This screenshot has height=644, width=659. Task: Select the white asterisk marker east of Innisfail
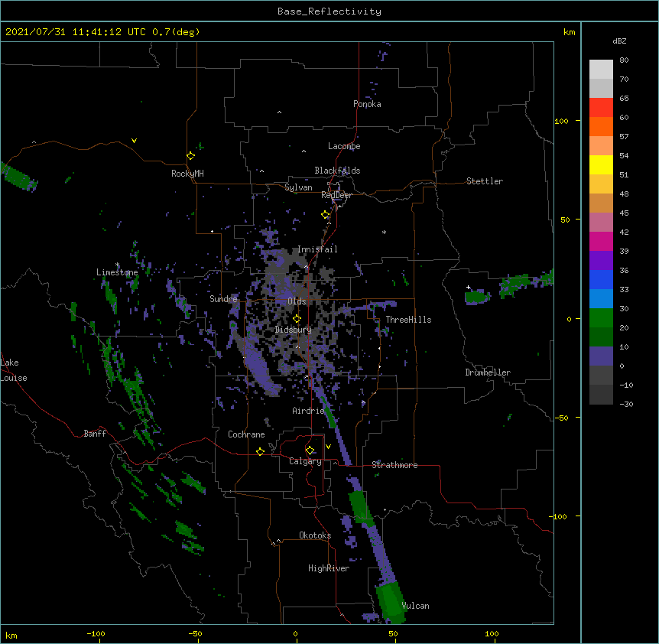pyautogui.click(x=384, y=232)
